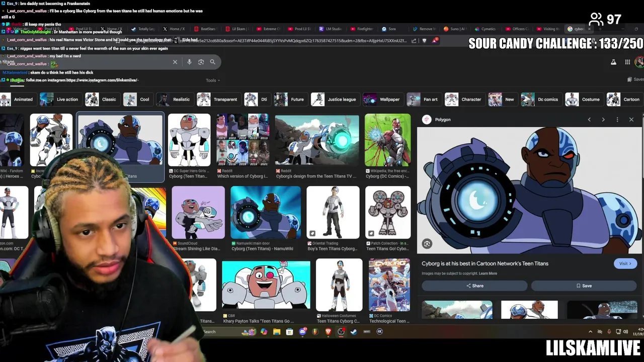The width and height of the screenshot is (644, 362).
Task: Switch to the Firefighter browser tab
Action: tap(362, 29)
